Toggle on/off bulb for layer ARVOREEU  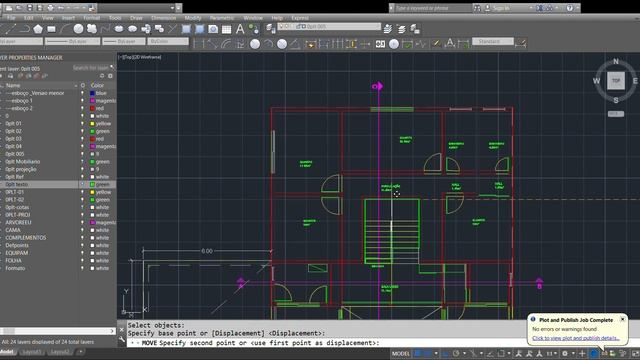(x=82, y=222)
